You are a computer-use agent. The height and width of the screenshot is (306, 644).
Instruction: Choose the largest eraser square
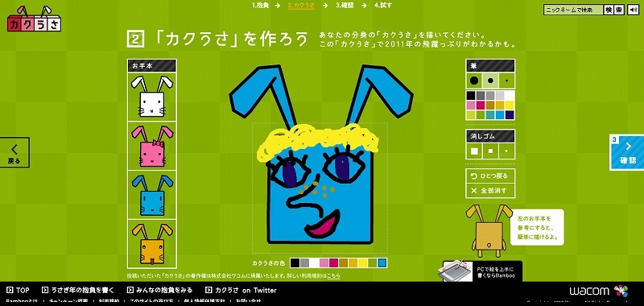(474, 151)
